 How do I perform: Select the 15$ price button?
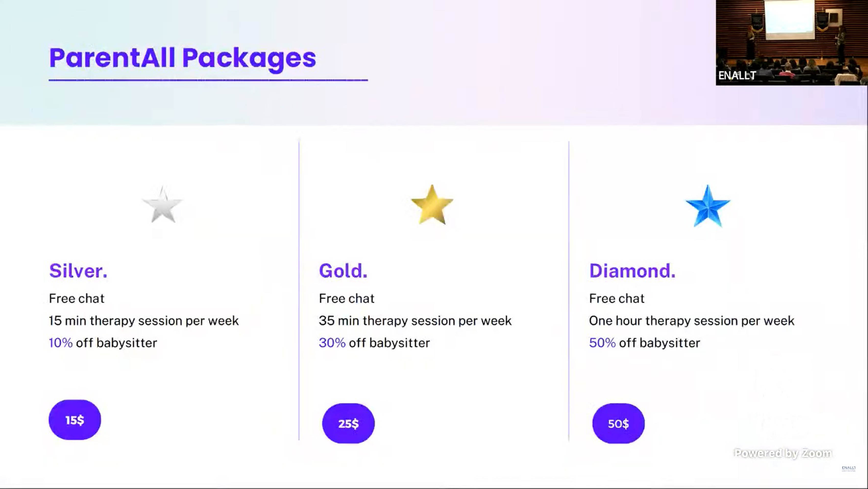tap(75, 420)
